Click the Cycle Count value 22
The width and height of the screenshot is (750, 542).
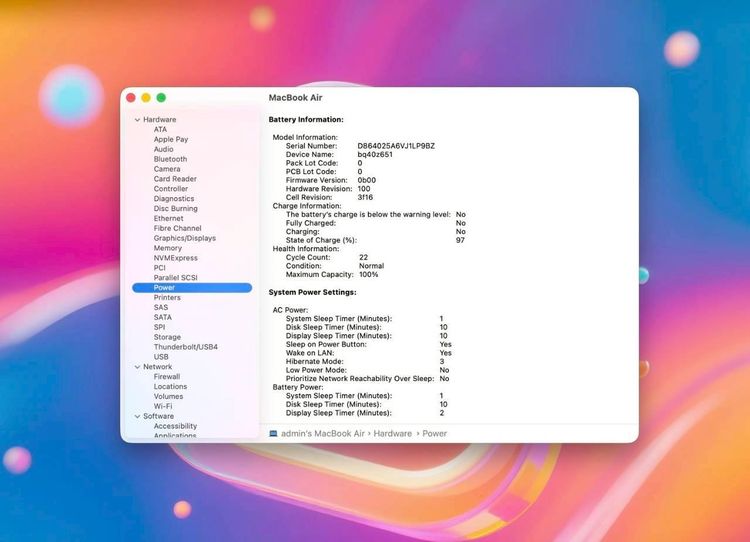(364, 257)
